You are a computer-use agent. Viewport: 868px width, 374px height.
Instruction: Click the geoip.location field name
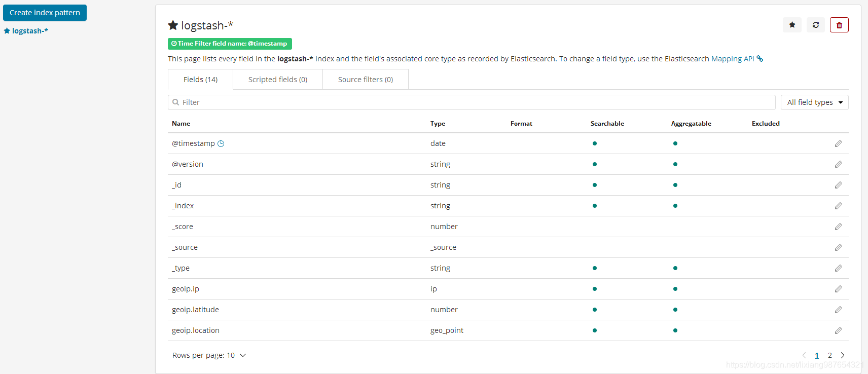[x=196, y=330]
